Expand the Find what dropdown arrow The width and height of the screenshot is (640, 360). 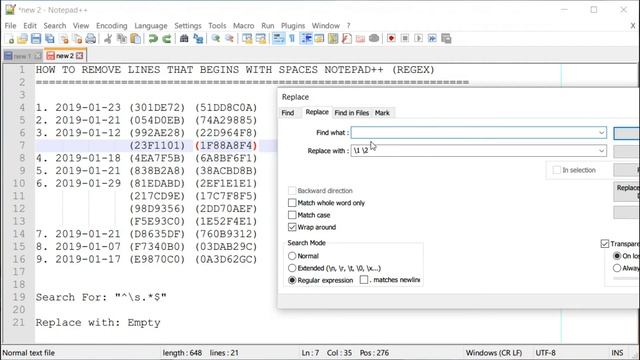[601, 133]
